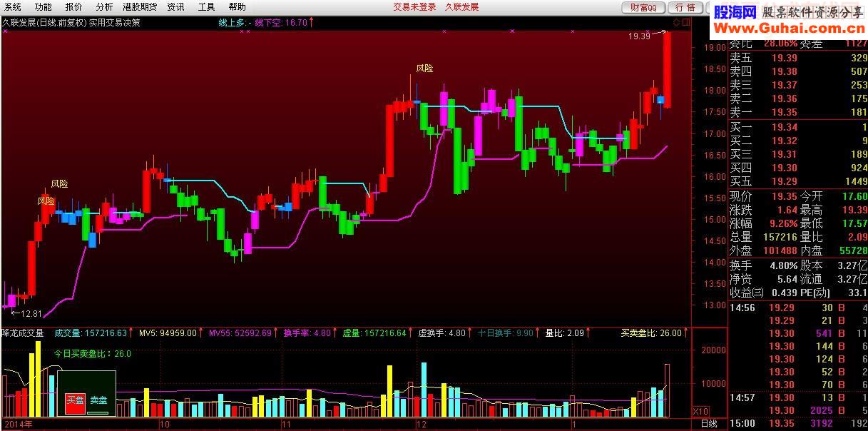Open the 功能 menu

44,7
